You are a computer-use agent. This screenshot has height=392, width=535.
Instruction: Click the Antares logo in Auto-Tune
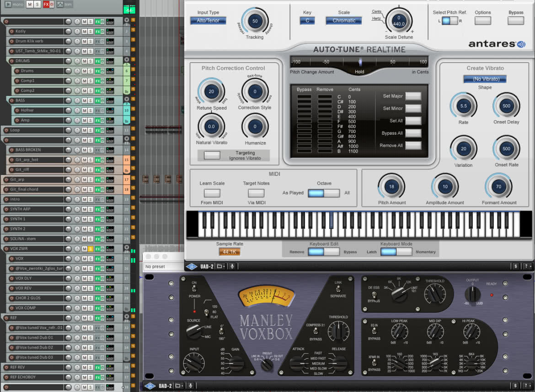[x=497, y=44]
